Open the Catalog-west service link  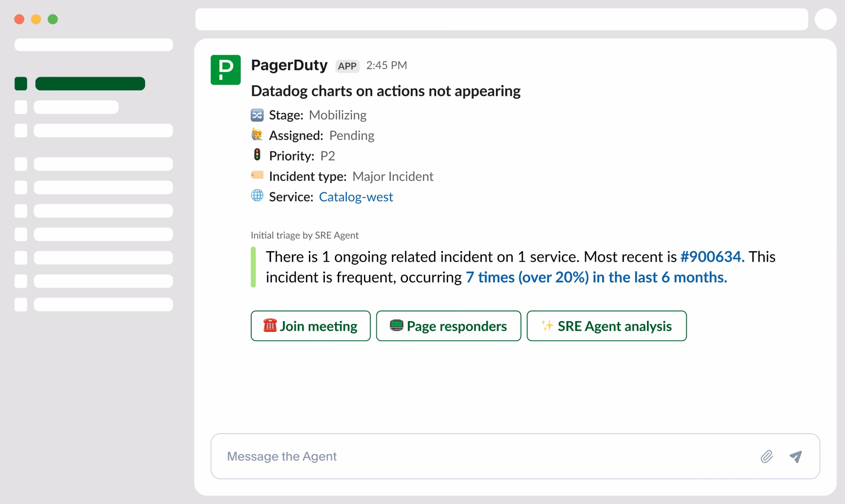tap(356, 197)
